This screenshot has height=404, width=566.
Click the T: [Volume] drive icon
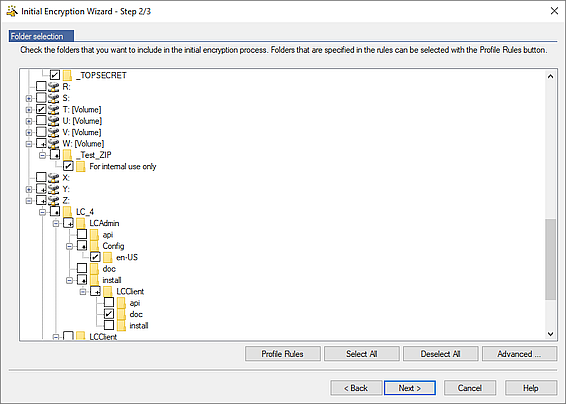(x=54, y=109)
